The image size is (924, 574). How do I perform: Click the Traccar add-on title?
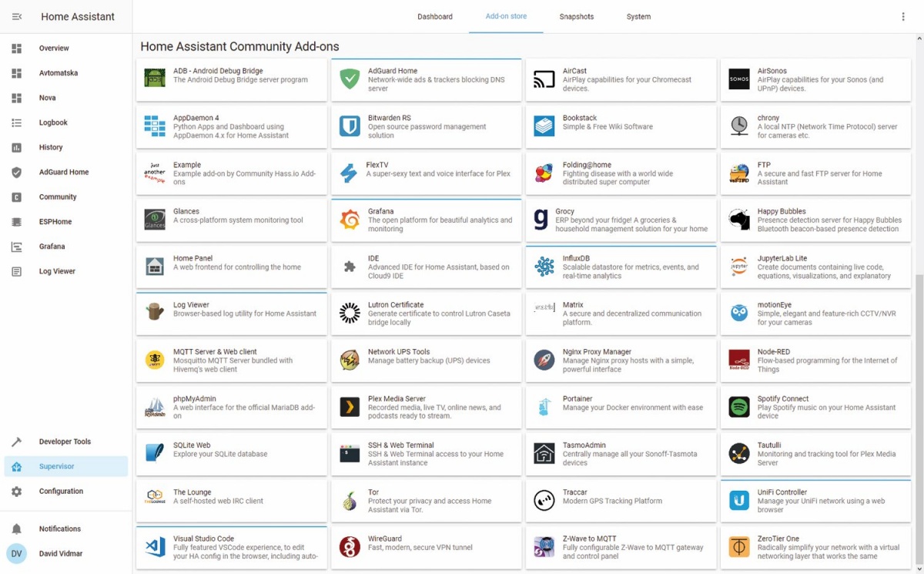(574, 492)
